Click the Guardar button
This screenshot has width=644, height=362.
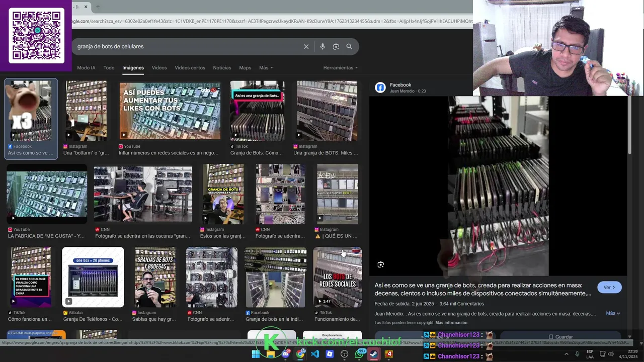(x=560, y=337)
